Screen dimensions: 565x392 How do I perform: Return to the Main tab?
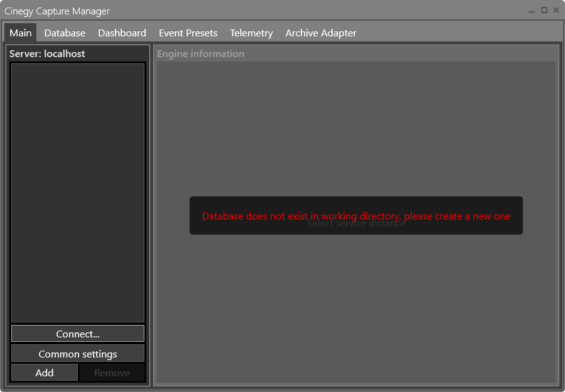19,33
